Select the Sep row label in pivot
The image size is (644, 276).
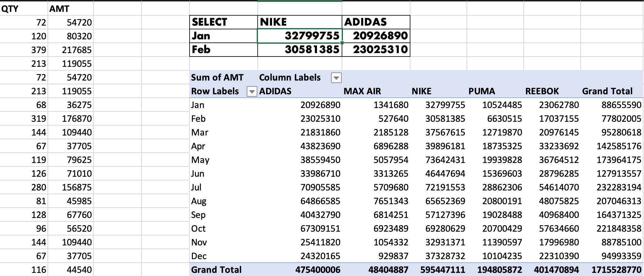pyautogui.click(x=224, y=215)
